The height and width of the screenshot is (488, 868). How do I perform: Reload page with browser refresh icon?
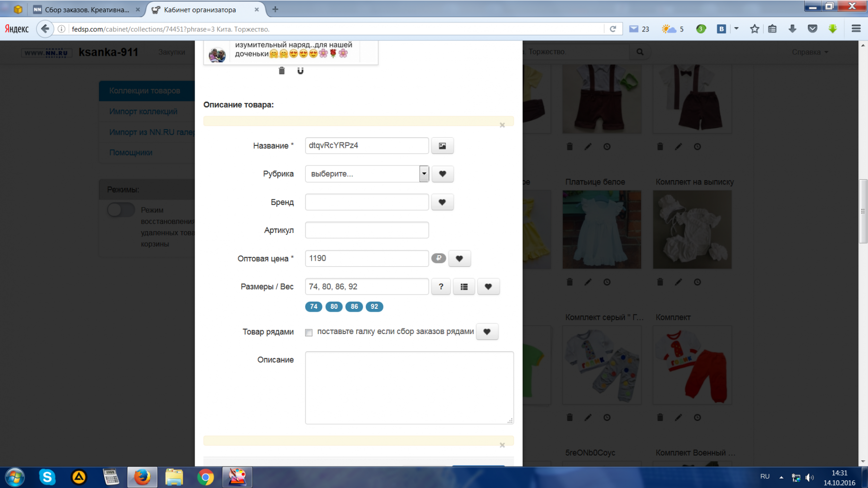(613, 29)
